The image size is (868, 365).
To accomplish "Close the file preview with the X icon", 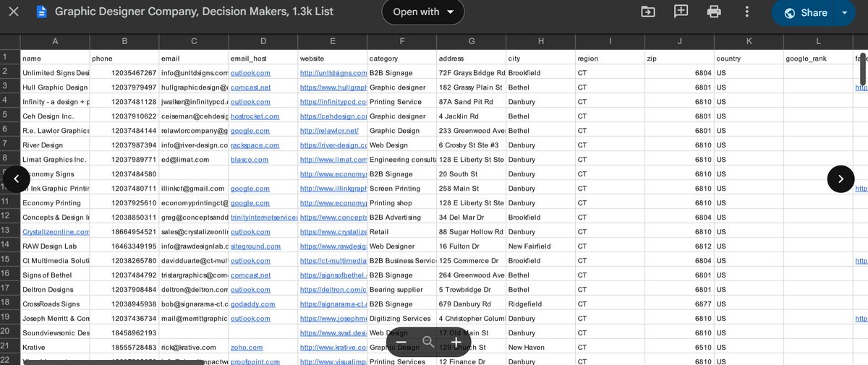I will click(14, 12).
